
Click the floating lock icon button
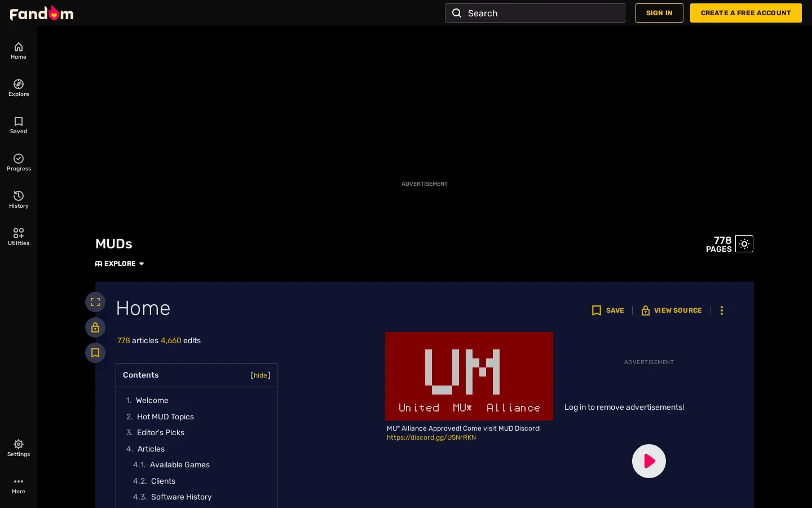95,327
